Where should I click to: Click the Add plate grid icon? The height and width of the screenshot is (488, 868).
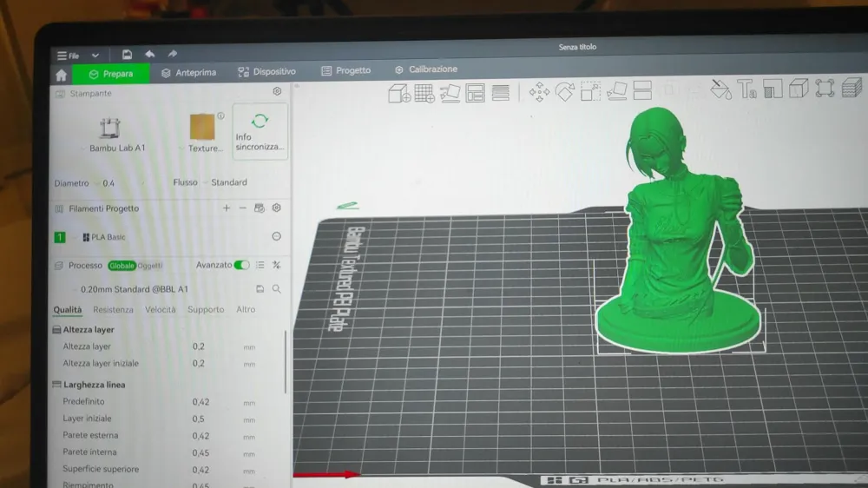[424, 93]
